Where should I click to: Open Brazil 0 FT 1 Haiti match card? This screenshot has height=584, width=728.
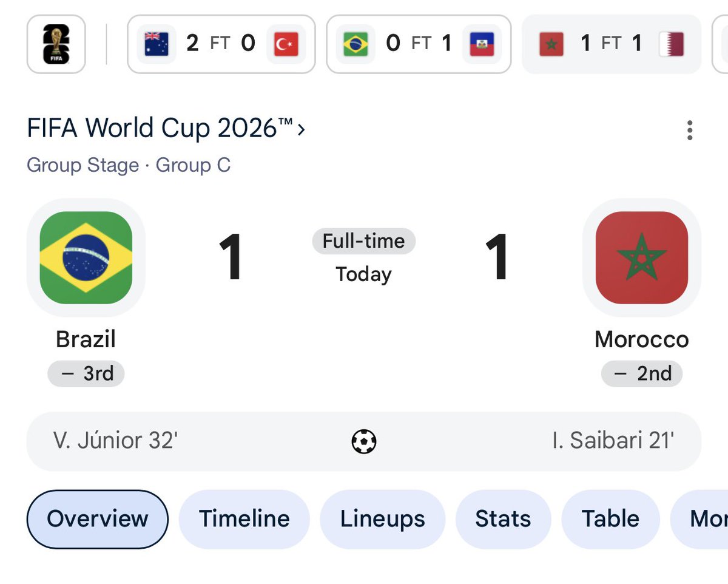click(419, 44)
